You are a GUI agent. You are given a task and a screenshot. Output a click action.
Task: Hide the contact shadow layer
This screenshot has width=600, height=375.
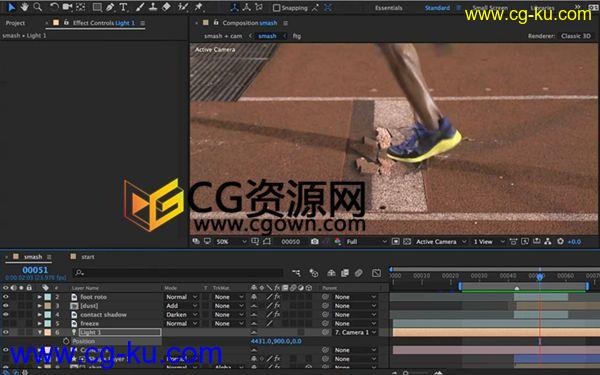[x=6, y=314]
